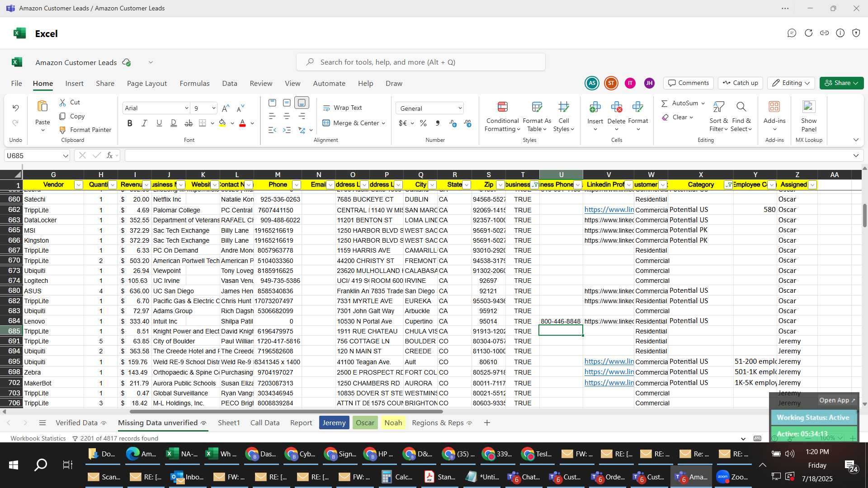
Task: Click the copy link icon in title bar
Action: pos(824,33)
